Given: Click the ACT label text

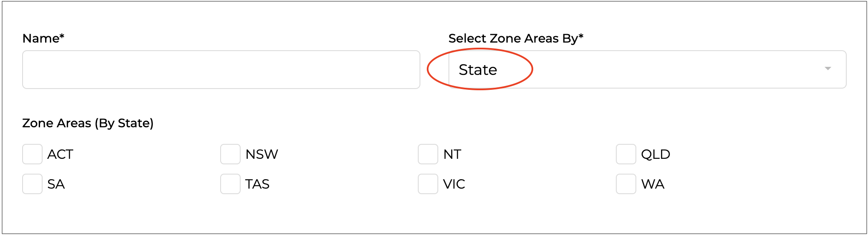Looking at the screenshot, I should point(60,154).
